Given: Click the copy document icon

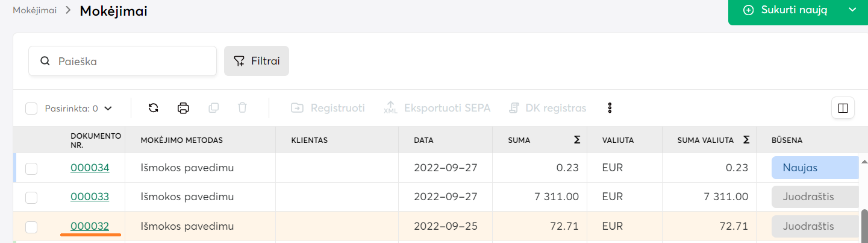Looking at the screenshot, I should point(213,109).
